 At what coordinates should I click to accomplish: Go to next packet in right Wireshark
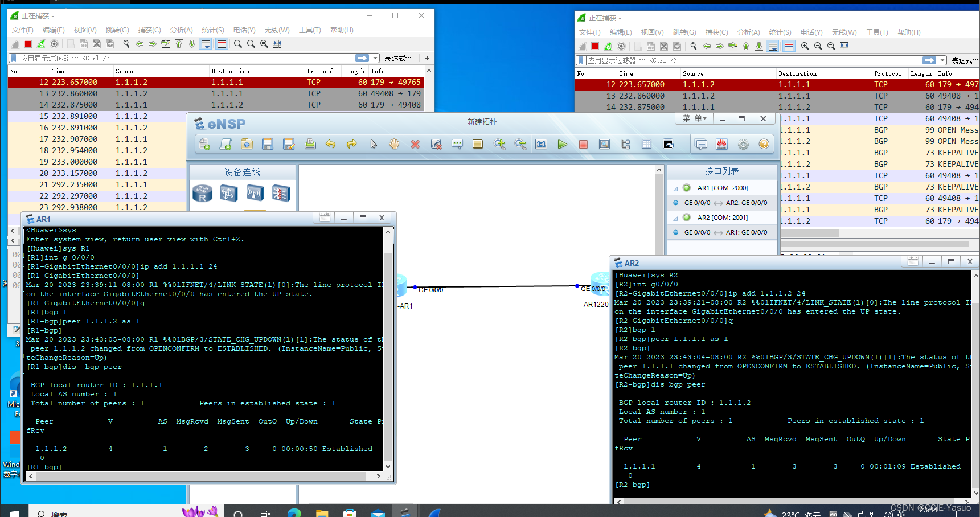tap(720, 46)
